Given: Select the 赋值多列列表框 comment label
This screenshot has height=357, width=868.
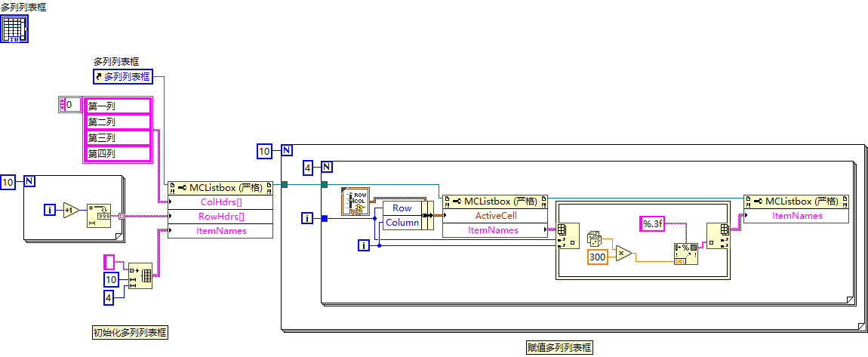Looking at the screenshot, I should [x=558, y=348].
